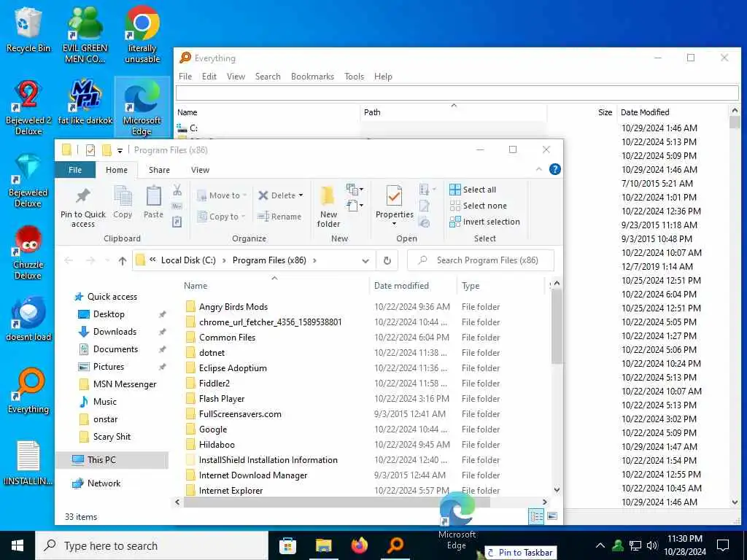747x560 pixels.
Task: Click Explorer horizontal scrollbar thumb
Action: click(x=337, y=502)
